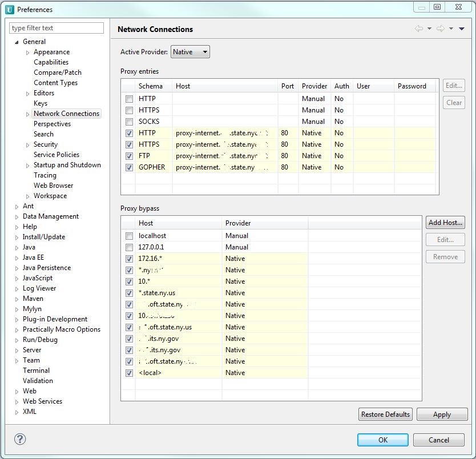Uncheck the GOPHER proxy entry
This screenshot has height=459, width=476.
130,168
